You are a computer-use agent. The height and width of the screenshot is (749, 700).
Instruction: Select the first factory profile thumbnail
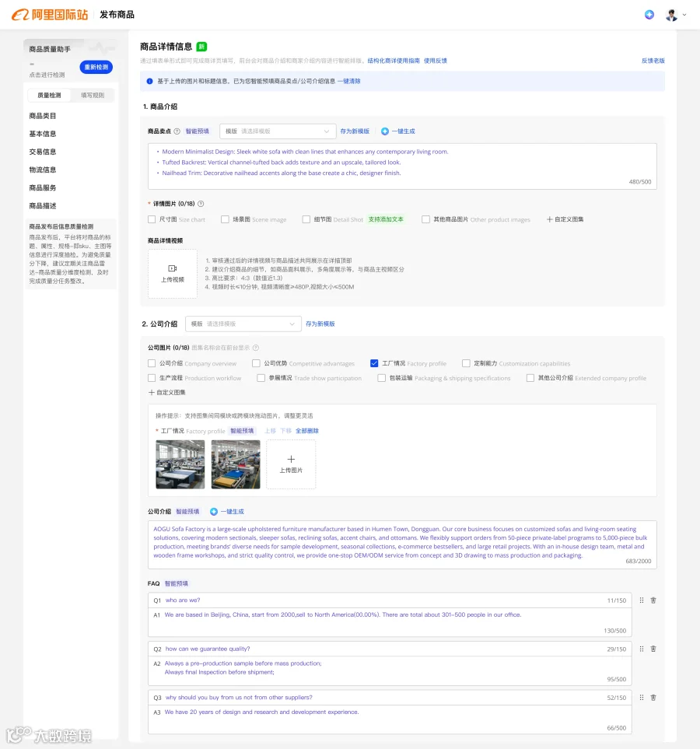[180, 464]
